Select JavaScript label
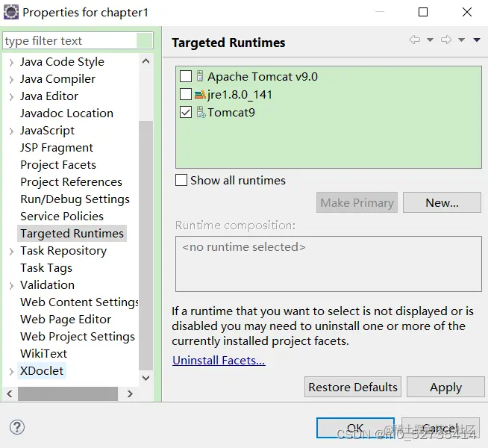The image size is (488, 448). pos(47,131)
